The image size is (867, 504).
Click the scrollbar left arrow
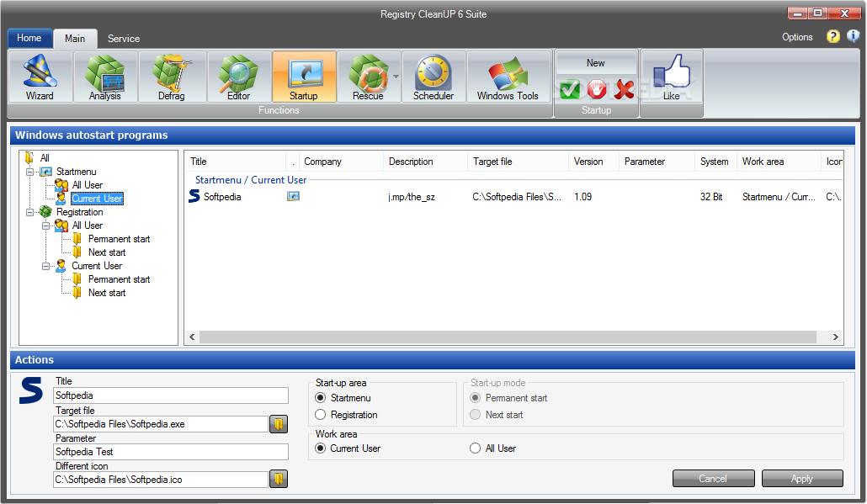(x=193, y=337)
